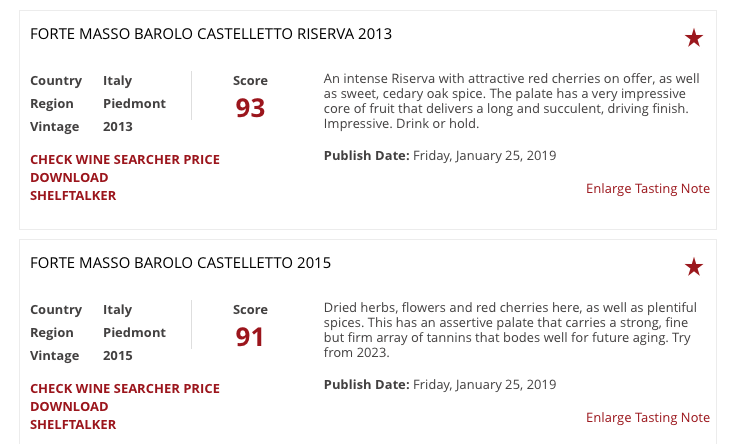
Task: Open Forte Masso Barolo Castelletto 2015 title
Action: pos(181,263)
